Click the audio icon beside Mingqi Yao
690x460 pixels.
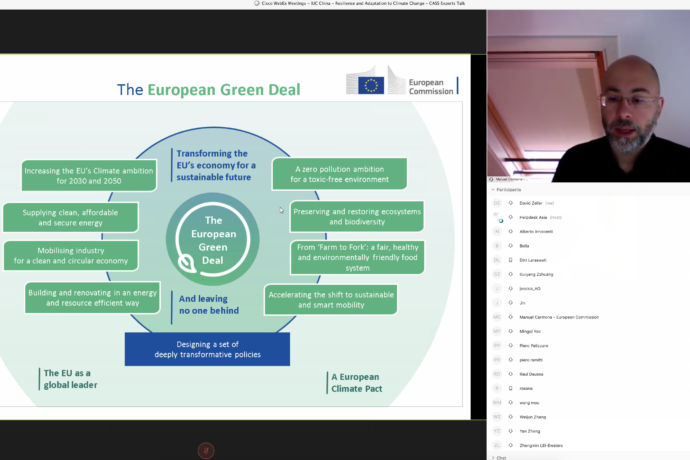pyautogui.click(x=510, y=331)
